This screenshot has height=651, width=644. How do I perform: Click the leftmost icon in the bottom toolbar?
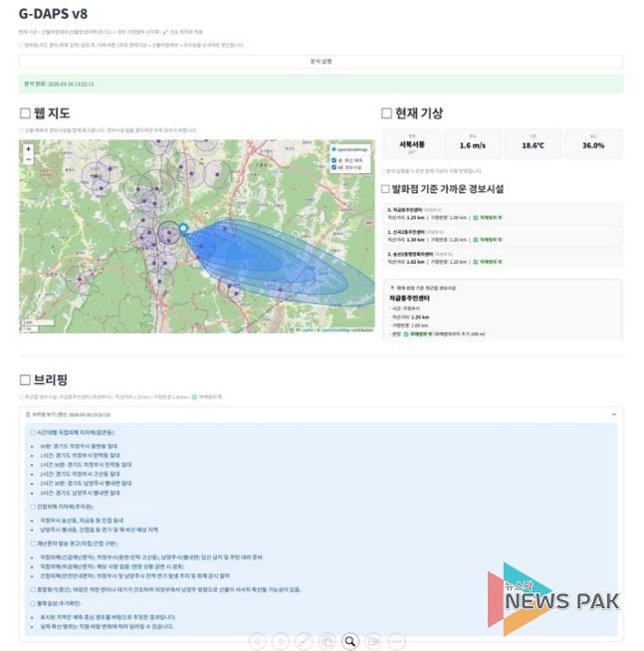pos(257,641)
